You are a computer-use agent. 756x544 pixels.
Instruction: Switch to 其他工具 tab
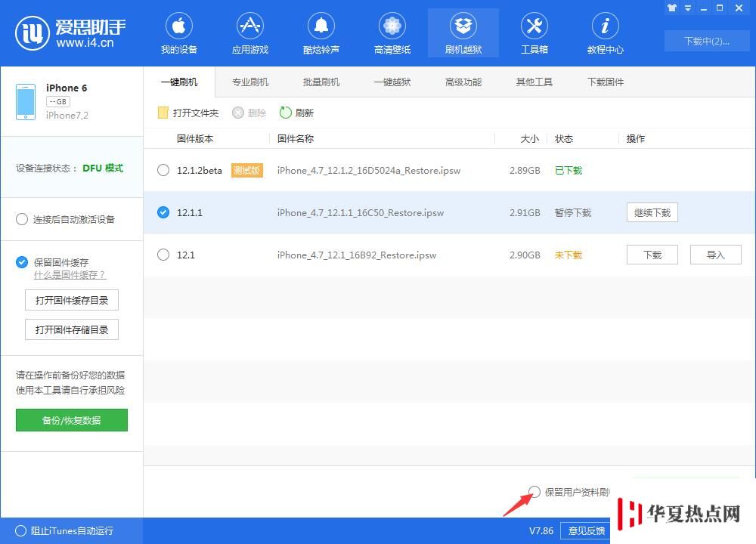534,82
